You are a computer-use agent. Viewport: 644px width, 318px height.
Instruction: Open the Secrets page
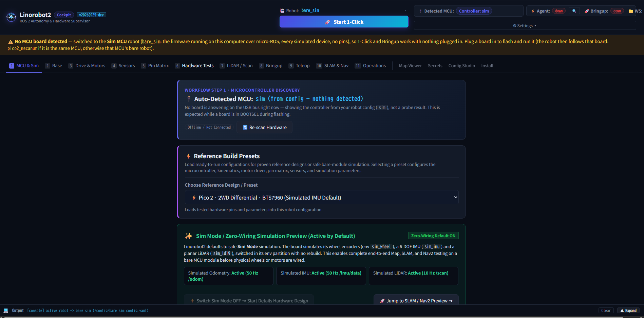(x=435, y=66)
